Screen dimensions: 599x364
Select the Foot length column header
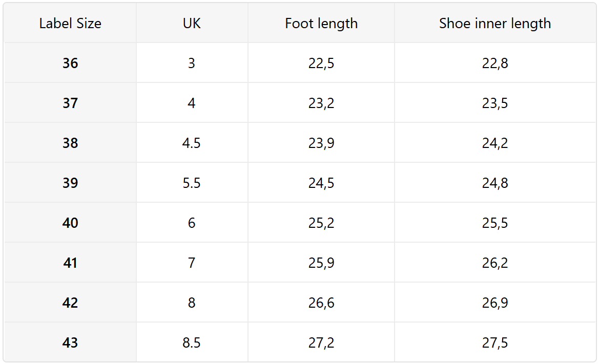(x=321, y=24)
